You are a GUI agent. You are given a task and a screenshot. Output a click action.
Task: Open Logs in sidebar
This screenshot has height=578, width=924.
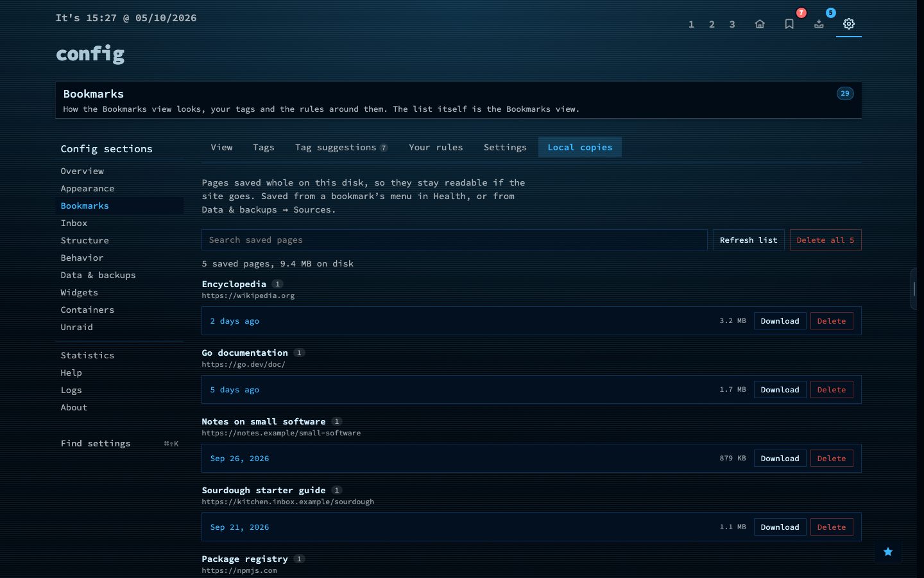(119, 390)
